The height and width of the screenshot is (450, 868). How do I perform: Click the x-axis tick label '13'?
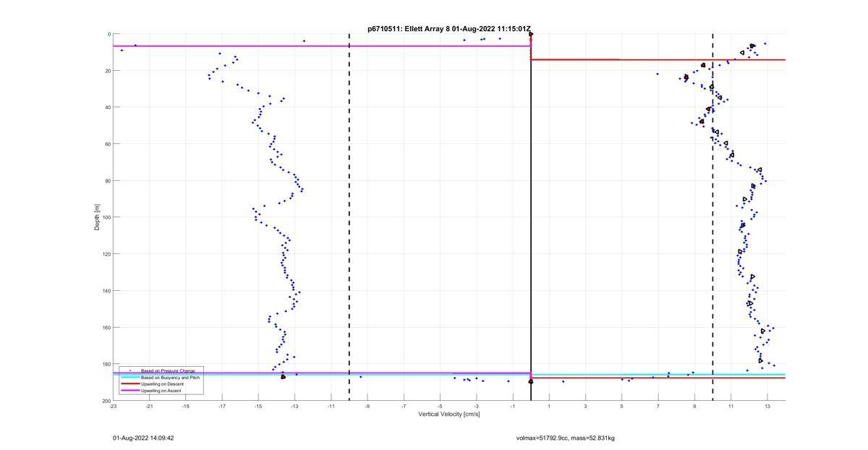click(x=767, y=407)
